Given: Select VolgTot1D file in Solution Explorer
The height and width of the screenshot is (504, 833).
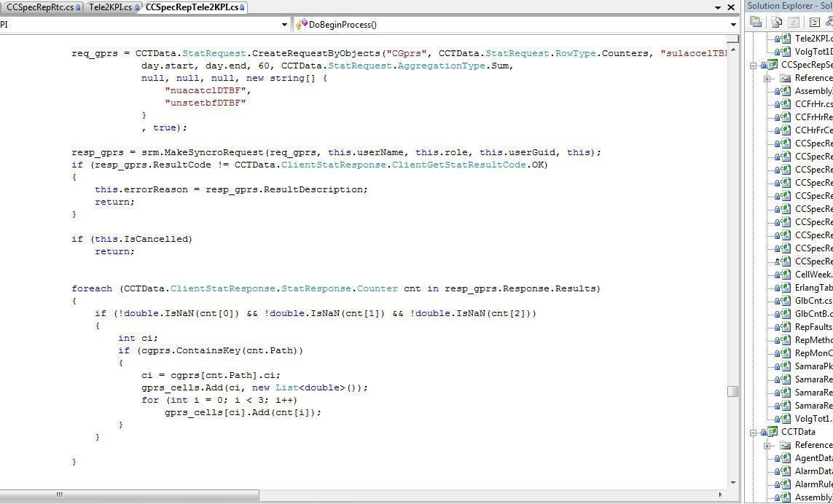Looking at the screenshot, I should (x=814, y=52).
